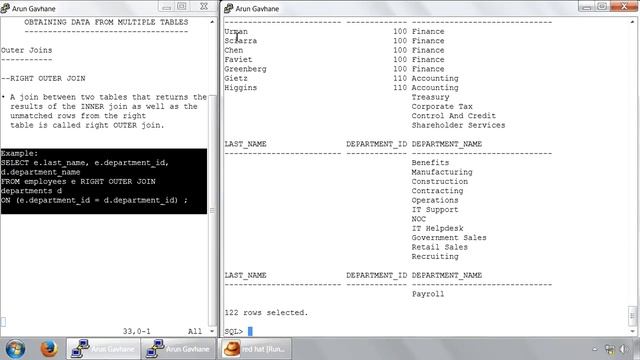Switch to first Arun Gavhane taskbar window
Screen dimensions: 640x360
103,349
